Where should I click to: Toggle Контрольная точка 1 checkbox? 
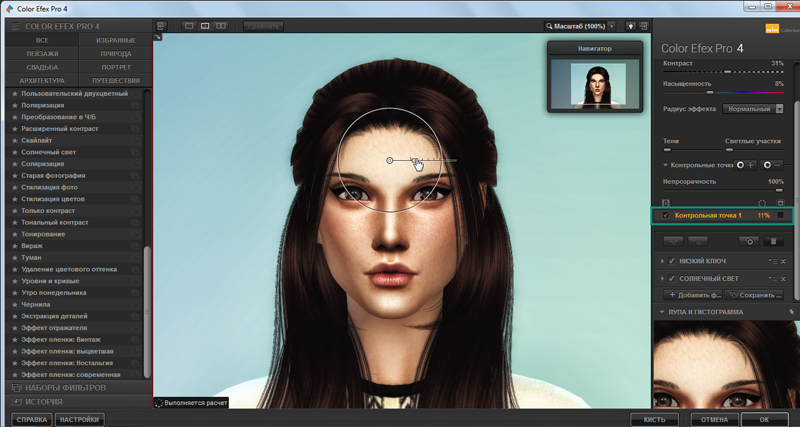[665, 215]
